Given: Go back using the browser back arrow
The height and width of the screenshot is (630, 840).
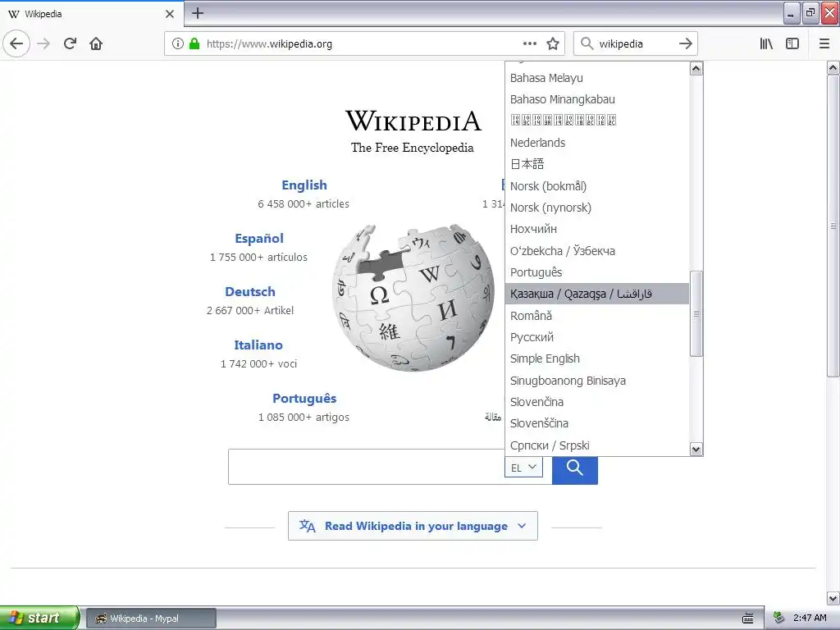Looking at the screenshot, I should [x=16, y=43].
